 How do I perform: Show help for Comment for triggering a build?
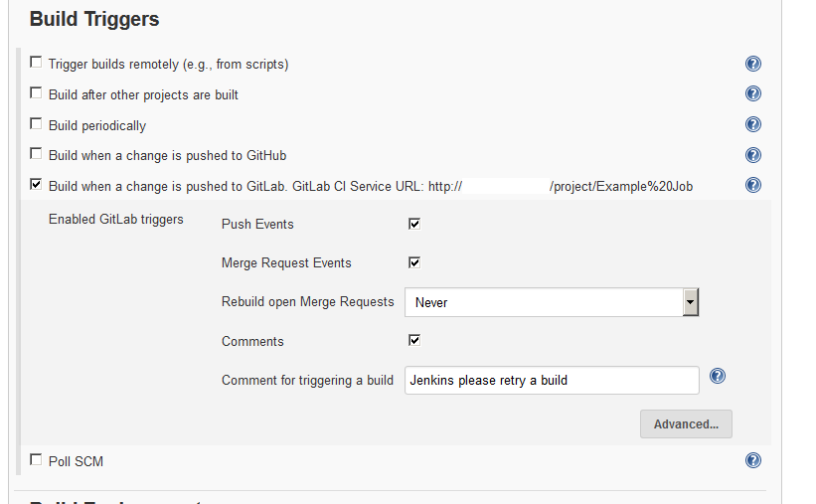(x=718, y=376)
